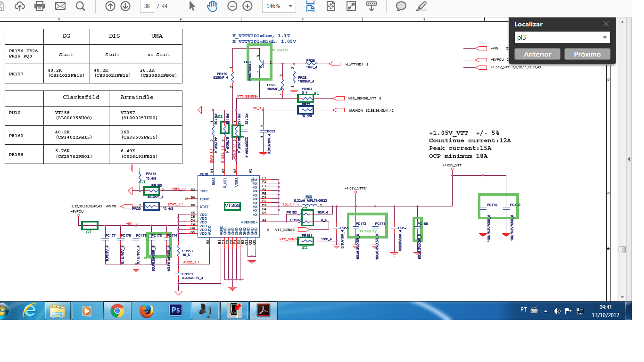Click the vertical scrollbar thumb
The width and height of the screenshot is (644, 362).
[622, 249]
